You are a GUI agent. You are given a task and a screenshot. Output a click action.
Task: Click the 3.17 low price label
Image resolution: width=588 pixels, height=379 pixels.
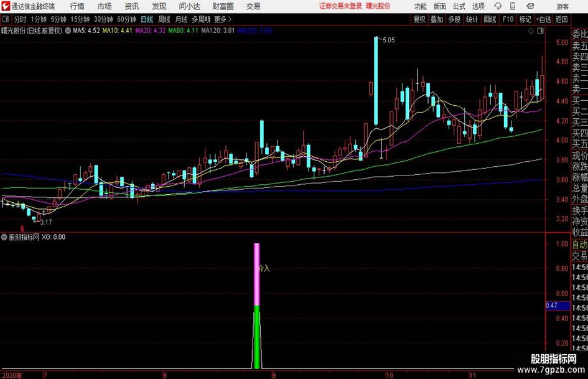pyautogui.click(x=46, y=222)
